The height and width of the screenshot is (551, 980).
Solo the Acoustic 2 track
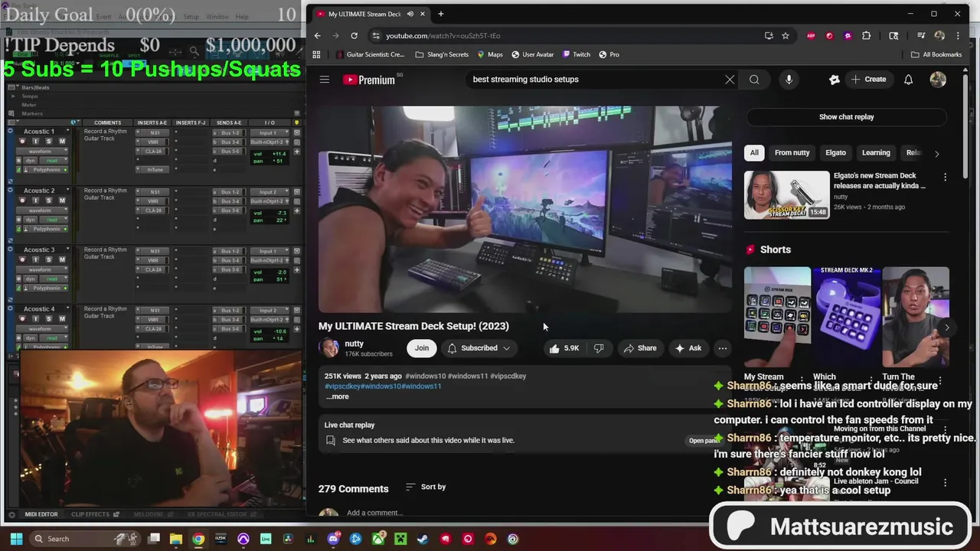[x=49, y=201]
